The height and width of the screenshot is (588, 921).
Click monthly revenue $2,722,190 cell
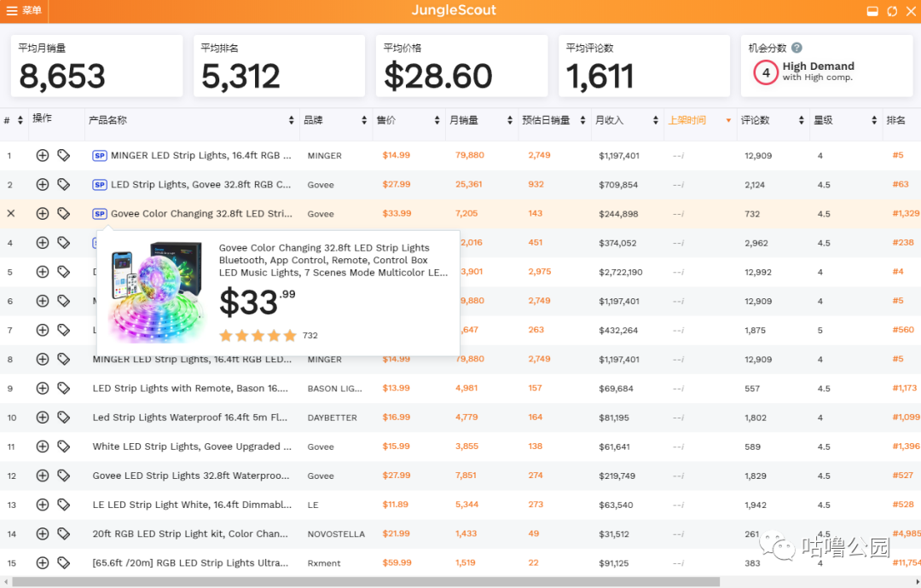(x=620, y=272)
